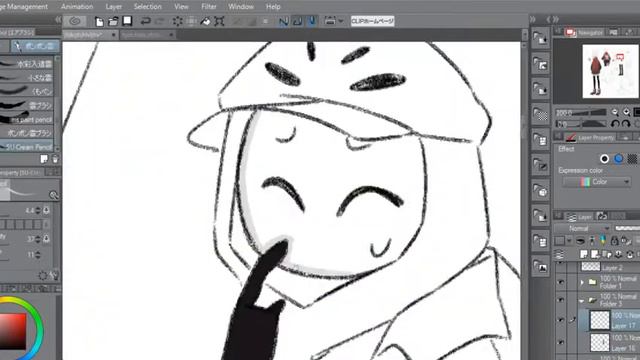The width and height of the screenshot is (640, 360).
Task: Open the Expression color dropdown
Action: coord(597,182)
